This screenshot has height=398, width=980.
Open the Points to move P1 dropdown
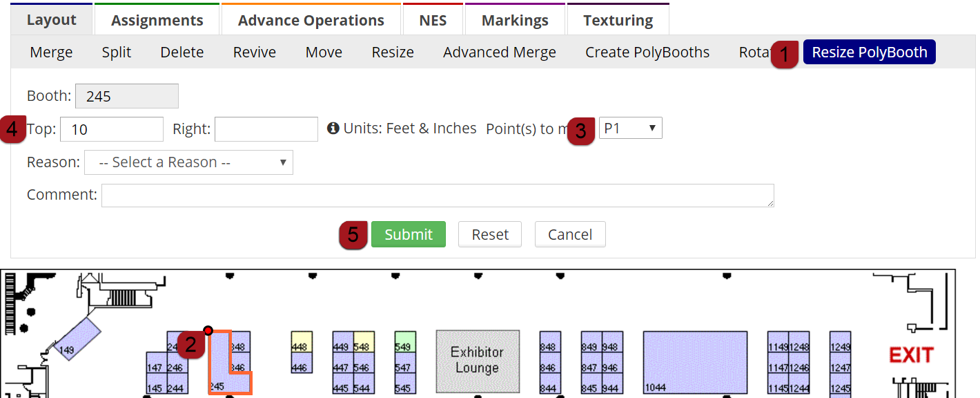coord(630,128)
